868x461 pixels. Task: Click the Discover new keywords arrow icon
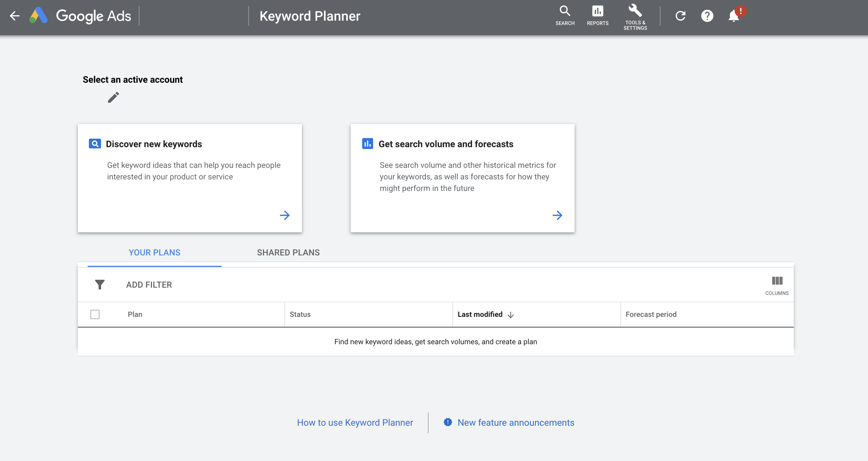[x=284, y=215]
